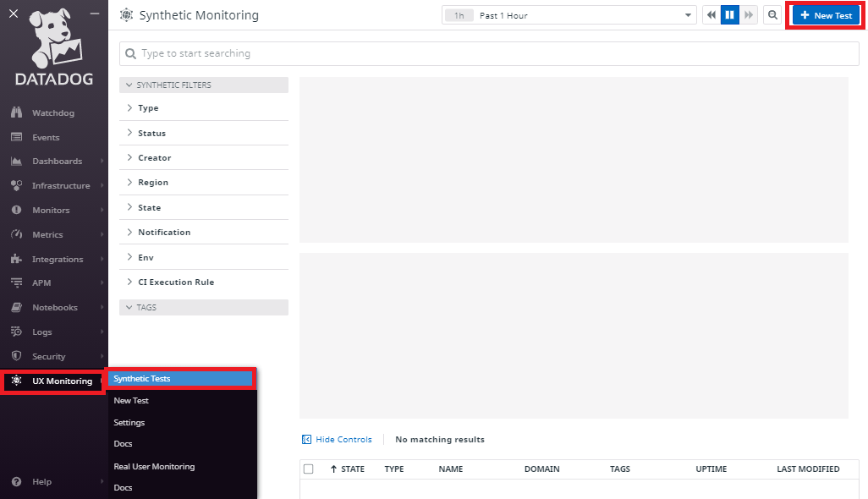This screenshot has height=499, width=868.
Task: Collapse the SYNTHETIC FILTERS section
Action: (x=204, y=85)
